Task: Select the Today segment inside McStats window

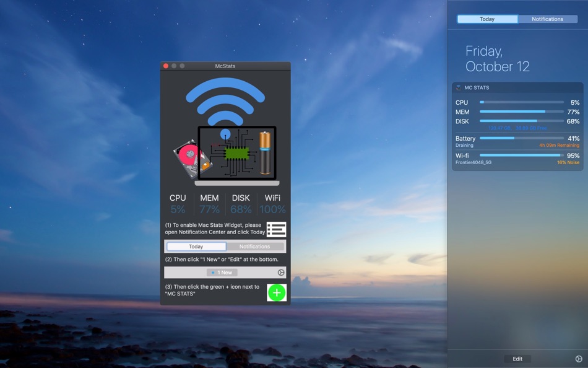Action: [196, 247]
